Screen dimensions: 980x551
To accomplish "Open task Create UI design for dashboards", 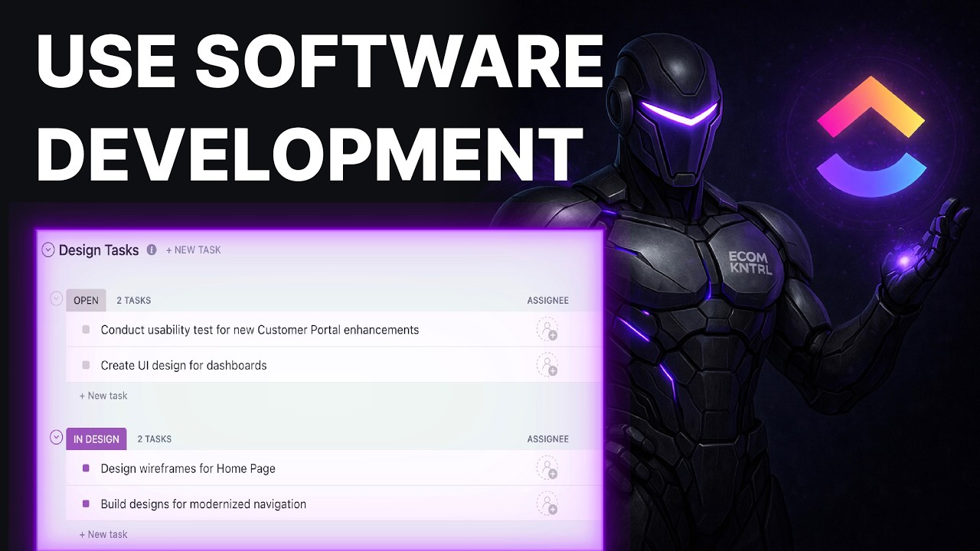I will [184, 365].
